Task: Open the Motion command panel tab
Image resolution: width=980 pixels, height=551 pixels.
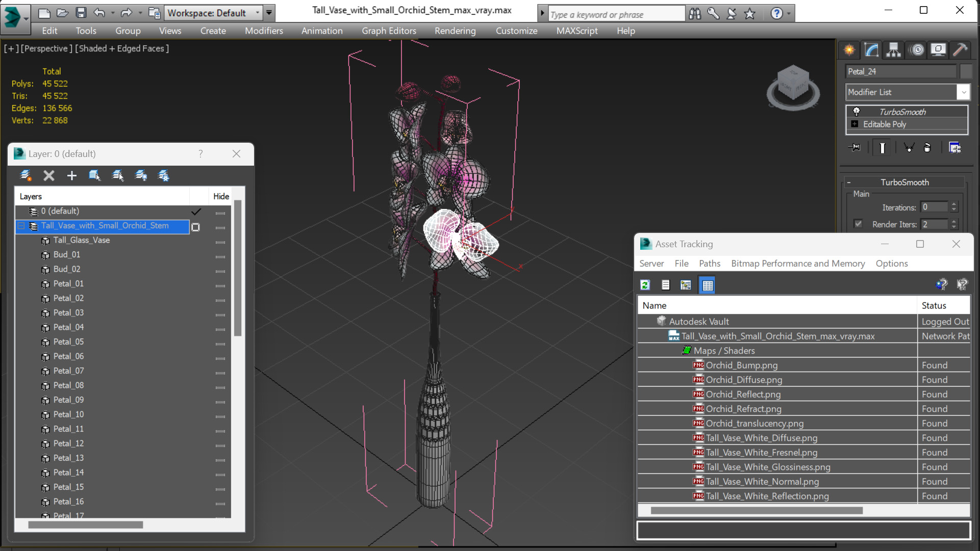Action: (917, 49)
